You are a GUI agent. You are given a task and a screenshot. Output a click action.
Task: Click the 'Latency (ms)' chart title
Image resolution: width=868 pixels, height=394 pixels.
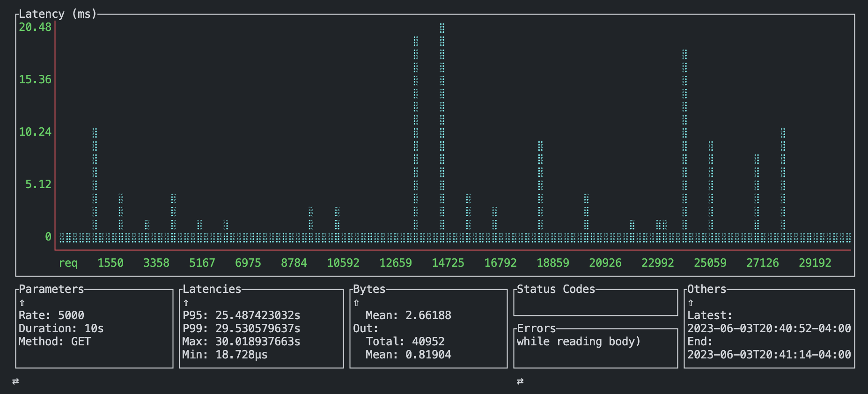[x=58, y=14]
